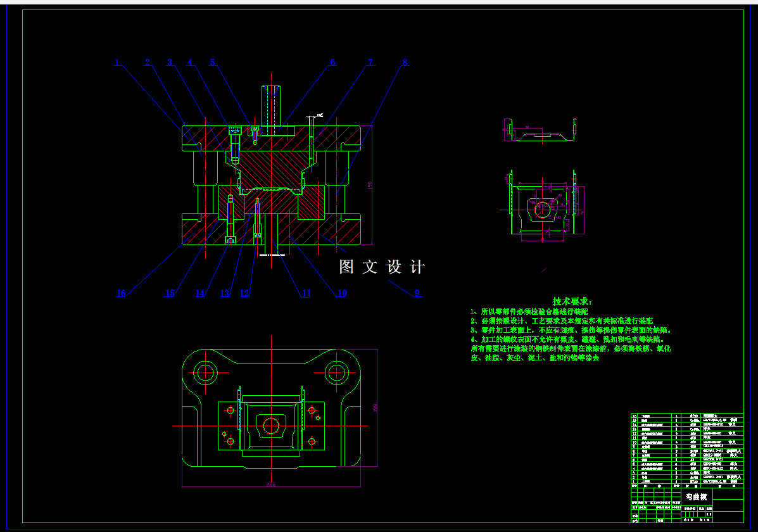Click part callout number 5
758x532 pixels.
pyautogui.click(x=212, y=63)
